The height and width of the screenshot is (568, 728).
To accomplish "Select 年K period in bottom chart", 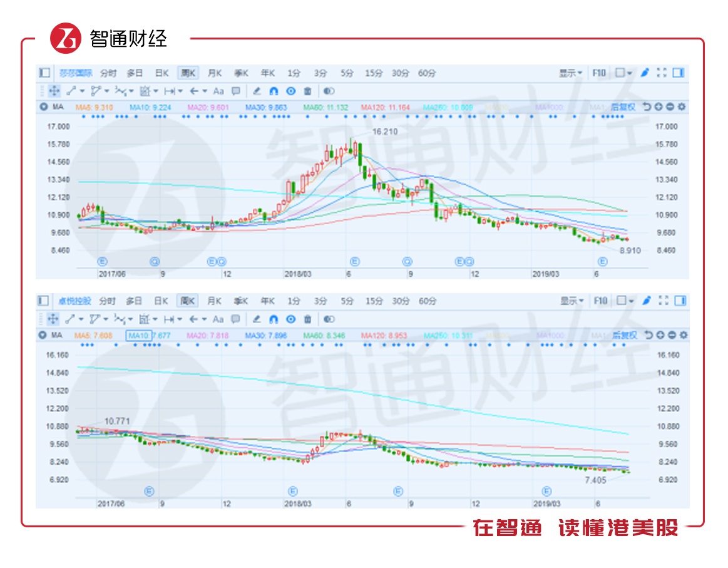I will coord(267,301).
